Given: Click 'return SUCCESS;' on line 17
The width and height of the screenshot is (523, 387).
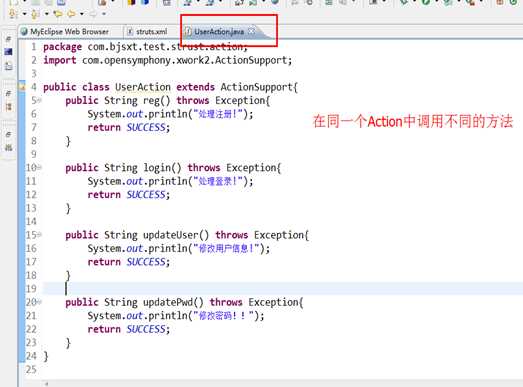Looking at the screenshot, I should click(x=129, y=262).
